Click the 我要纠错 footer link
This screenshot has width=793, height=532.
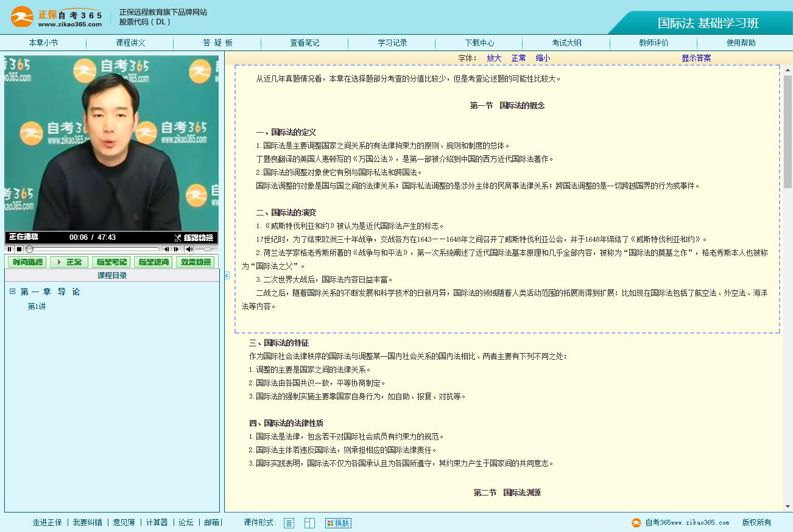(x=88, y=522)
